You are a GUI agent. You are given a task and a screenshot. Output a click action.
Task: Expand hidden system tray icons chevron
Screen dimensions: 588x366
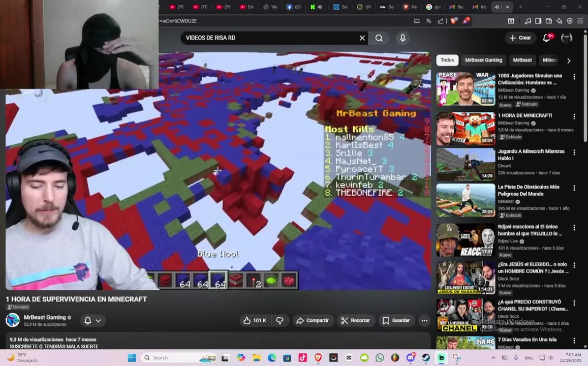[493, 357]
